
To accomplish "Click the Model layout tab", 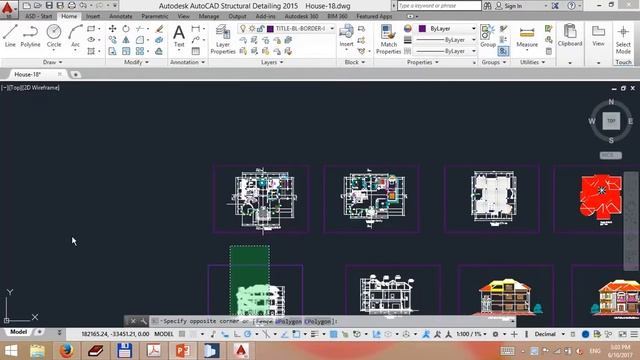I will pos(18,332).
